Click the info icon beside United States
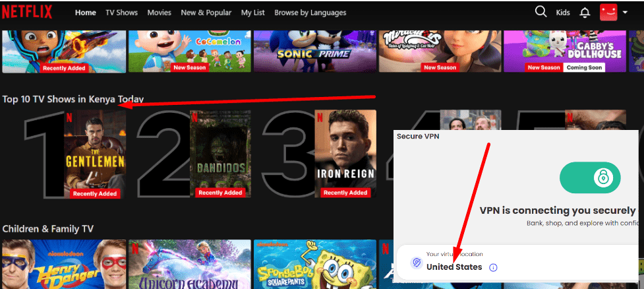The height and width of the screenshot is (289, 644). pos(493,268)
